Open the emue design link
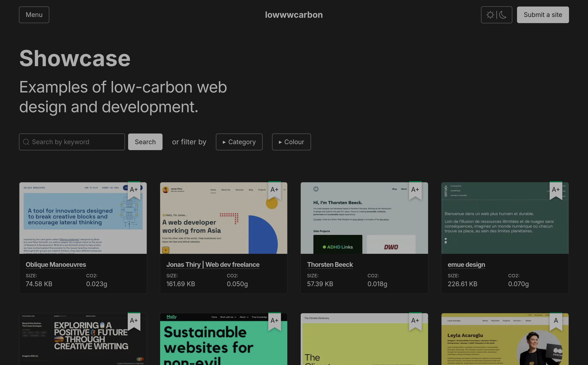Viewport: 588px width, 365px height. point(466,265)
